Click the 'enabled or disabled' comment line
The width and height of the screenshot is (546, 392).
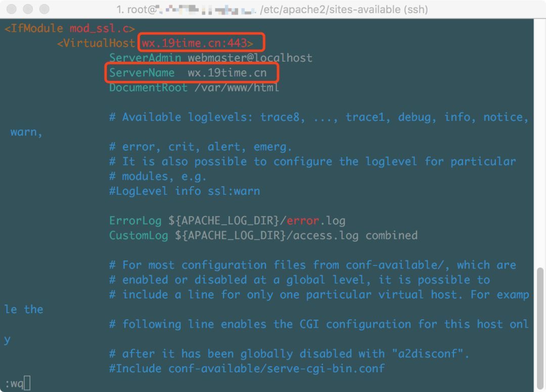tap(299, 280)
